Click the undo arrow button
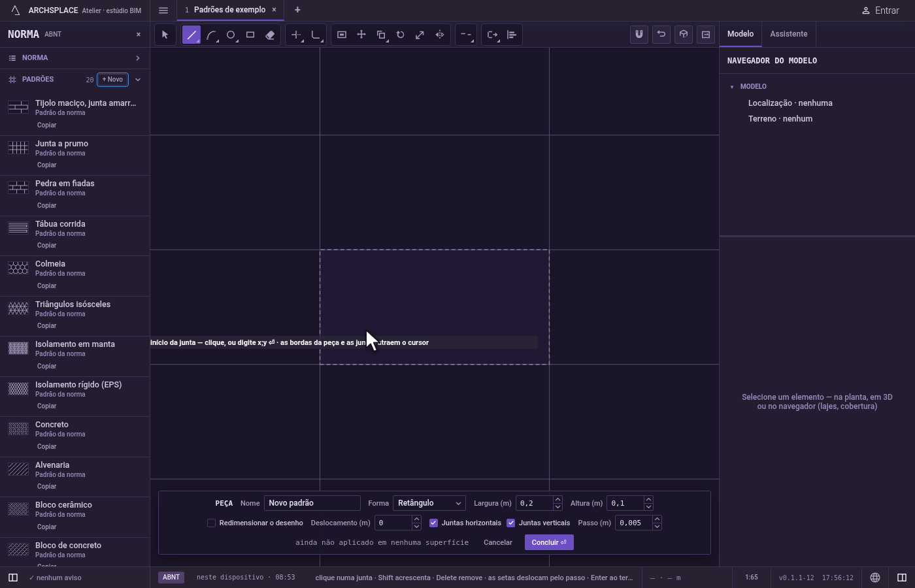This screenshot has height=588, width=915. click(661, 35)
